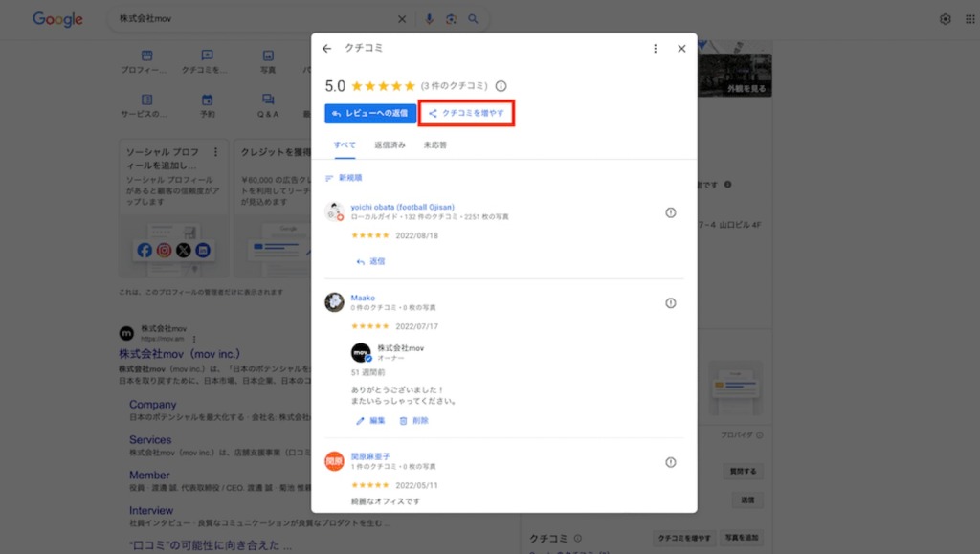
Task: Click the Google Lens image search icon
Action: point(451,19)
